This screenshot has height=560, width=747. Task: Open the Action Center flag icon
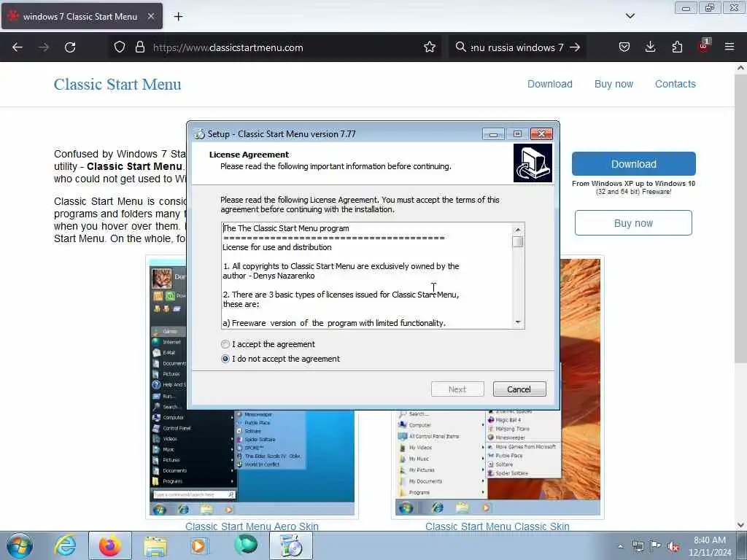click(x=656, y=546)
